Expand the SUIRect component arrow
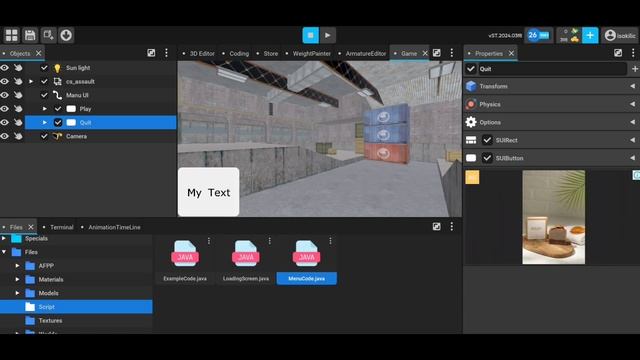Screen dimensions: 640x360 (632, 140)
